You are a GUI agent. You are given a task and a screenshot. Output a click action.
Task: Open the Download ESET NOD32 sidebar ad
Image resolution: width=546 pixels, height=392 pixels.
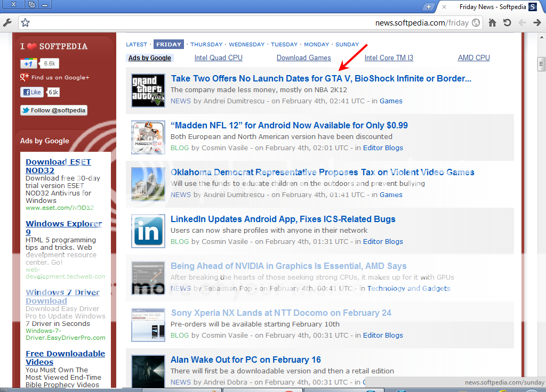[x=58, y=166]
